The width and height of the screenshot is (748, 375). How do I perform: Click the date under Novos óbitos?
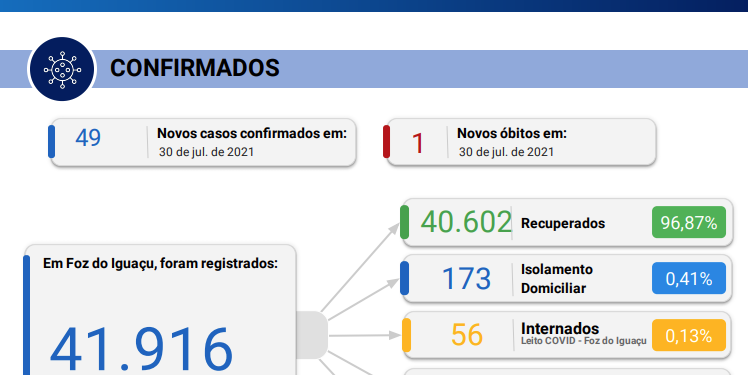[x=506, y=152]
